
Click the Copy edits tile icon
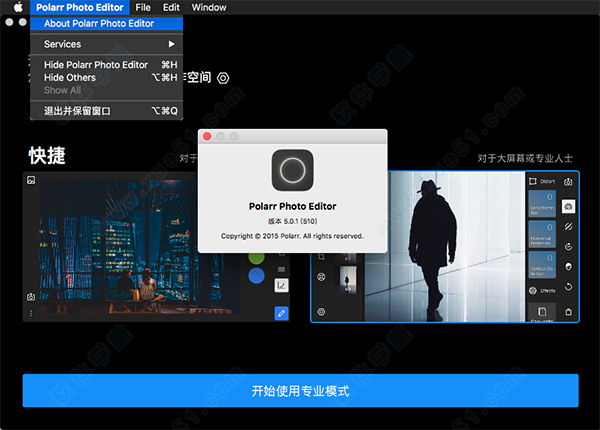(x=542, y=312)
